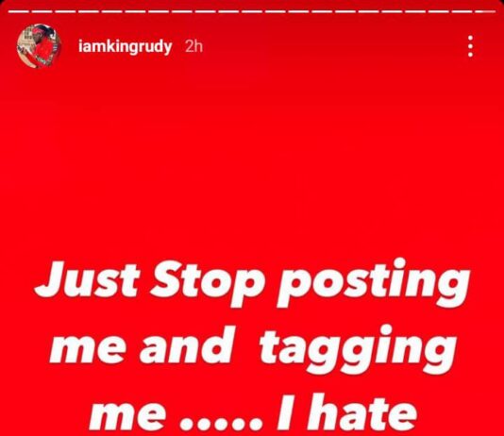Open the three-dot story options menu
This screenshot has width=504, height=436.
[x=470, y=46]
